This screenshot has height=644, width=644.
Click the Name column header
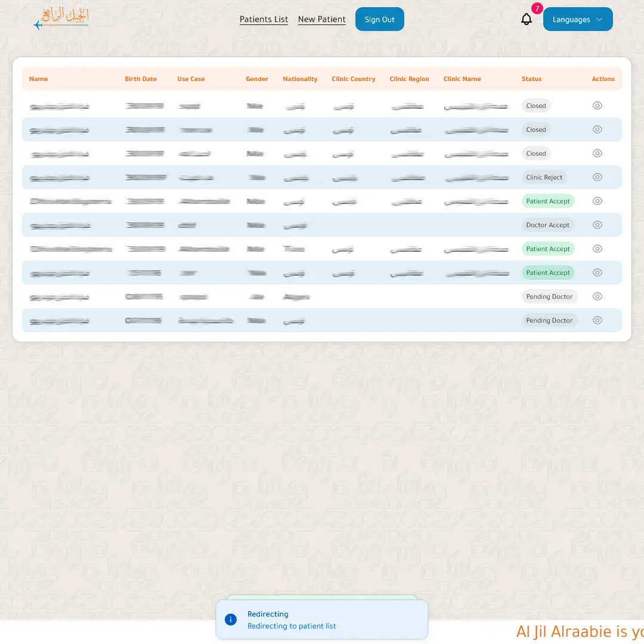[x=38, y=79]
